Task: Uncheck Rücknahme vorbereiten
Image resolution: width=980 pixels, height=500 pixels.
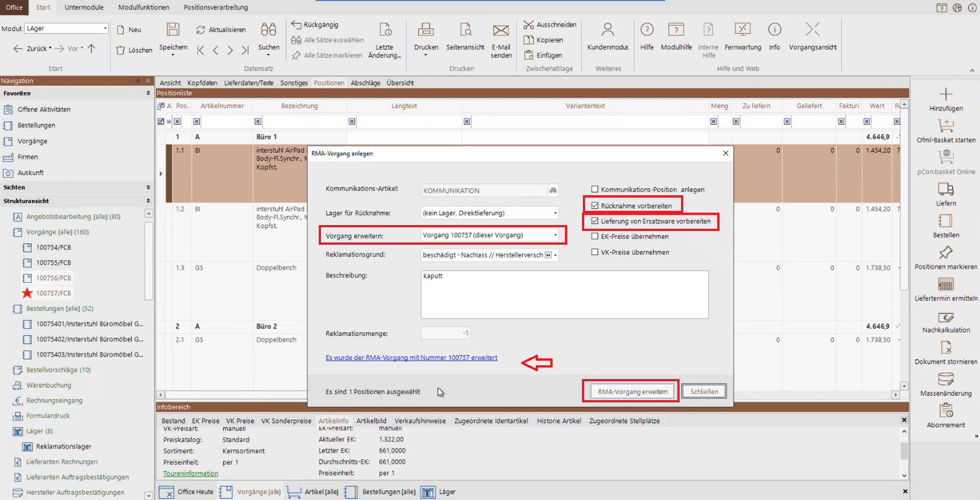Action: pos(595,206)
